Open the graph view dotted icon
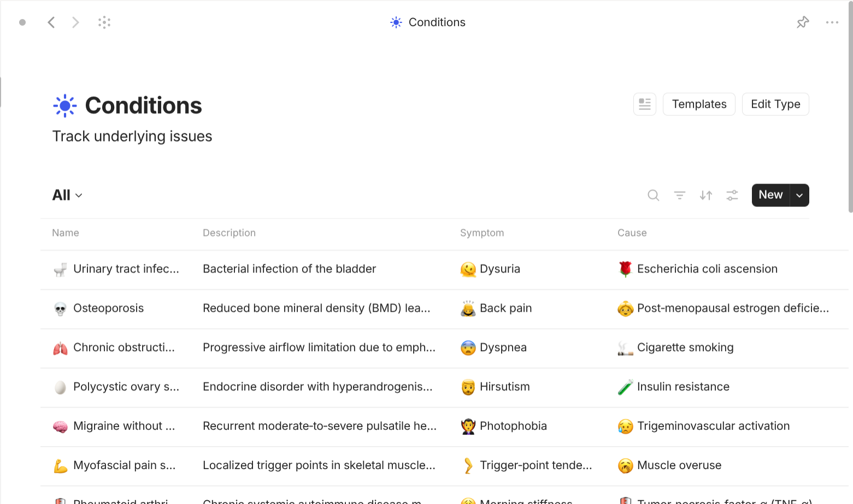Viewport: 853px width, 504px height. point(104,22)
